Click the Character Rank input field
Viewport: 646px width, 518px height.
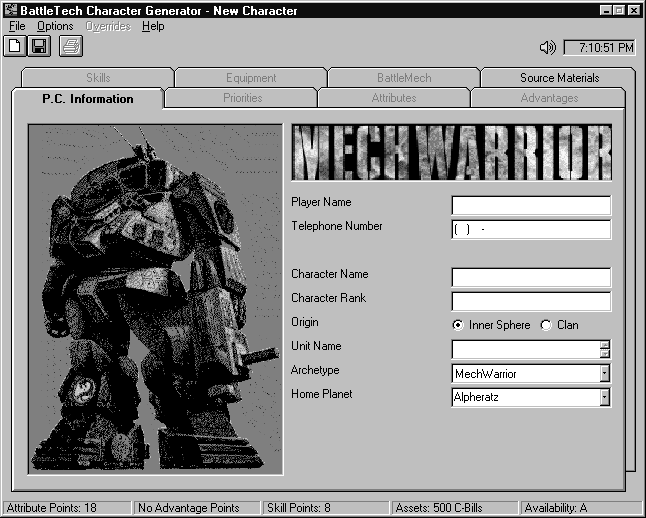click(x=531, y=301)
